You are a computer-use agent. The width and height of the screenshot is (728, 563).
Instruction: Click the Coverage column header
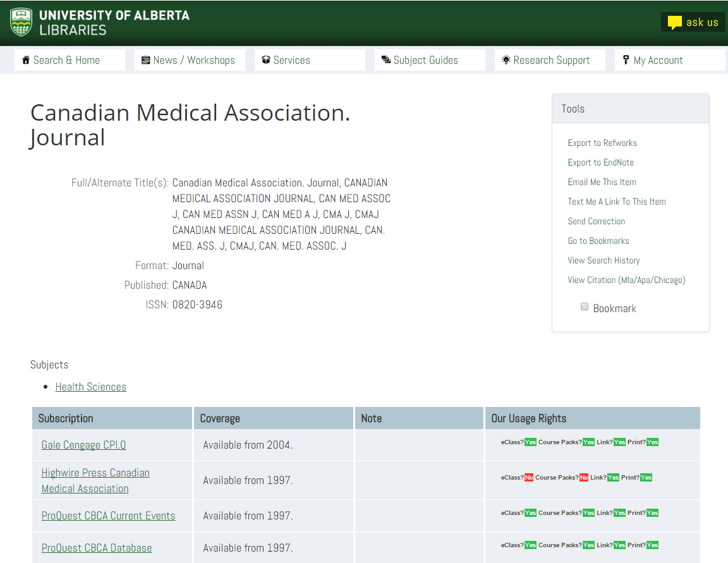pos(274,418)
